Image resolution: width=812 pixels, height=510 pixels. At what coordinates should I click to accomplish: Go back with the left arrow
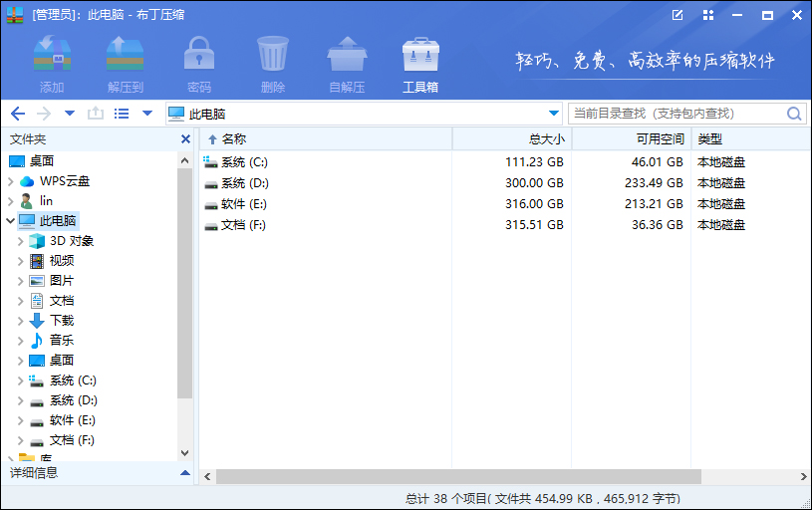18,114
